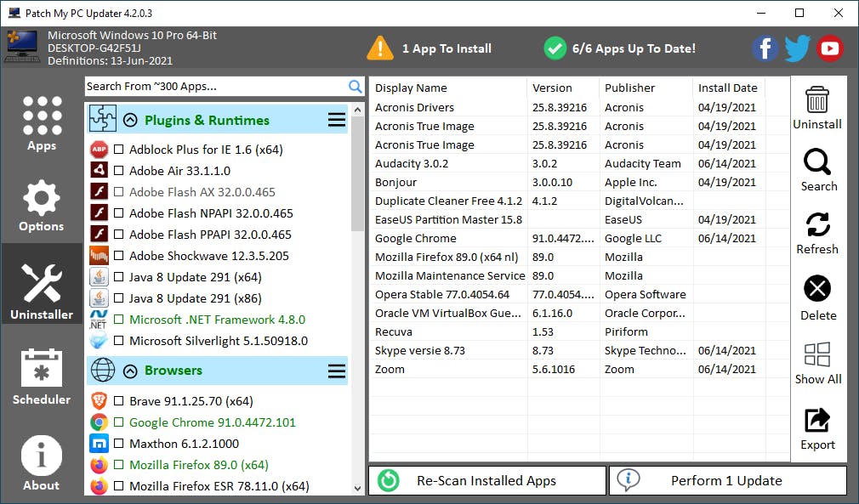859x504 pixels.
Task: Open the Twitter bird icon
Action: point(797,48)
